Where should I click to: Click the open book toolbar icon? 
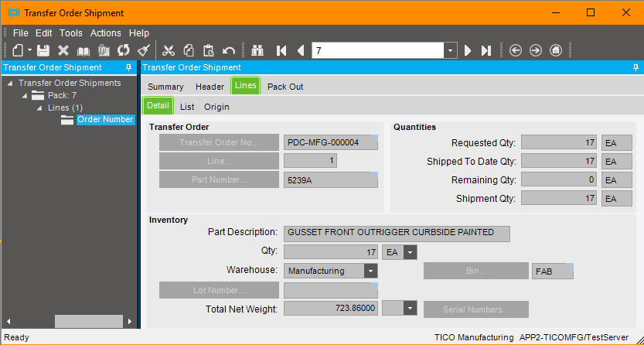(x=83, y=51)
